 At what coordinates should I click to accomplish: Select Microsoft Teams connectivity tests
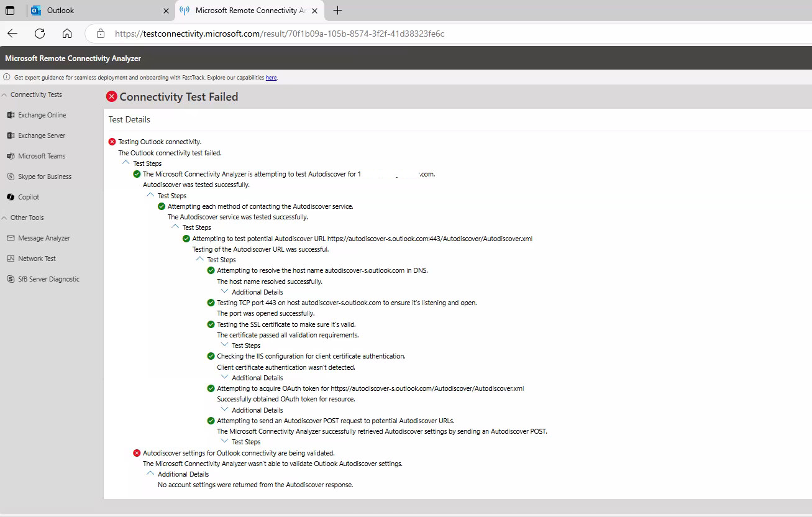pyautogui.click(x=43, y=155)
